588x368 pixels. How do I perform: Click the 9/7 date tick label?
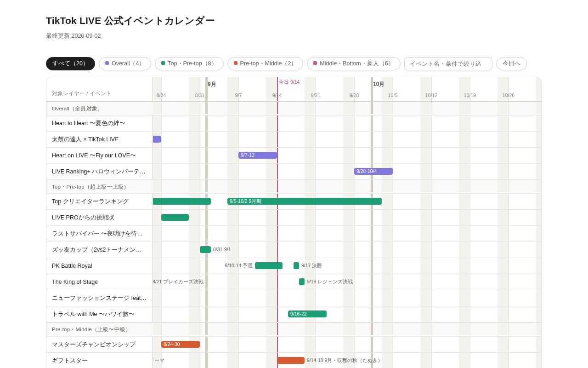238,96
